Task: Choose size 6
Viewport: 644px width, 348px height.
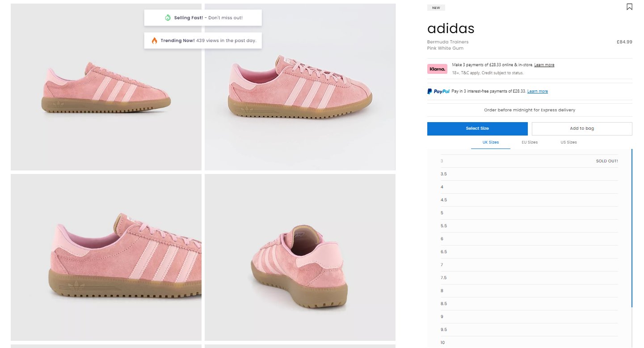Action: click(529, 239)
